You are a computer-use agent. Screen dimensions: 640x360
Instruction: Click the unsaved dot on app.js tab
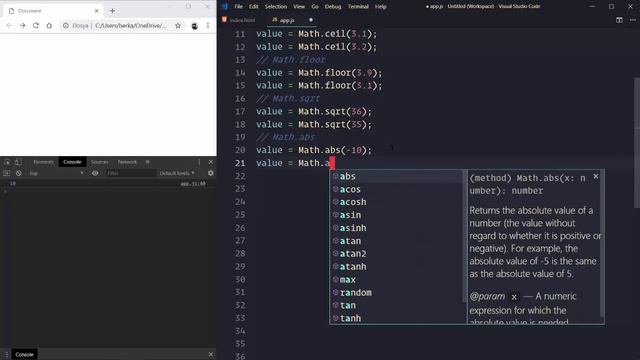(x=311, y=20)
